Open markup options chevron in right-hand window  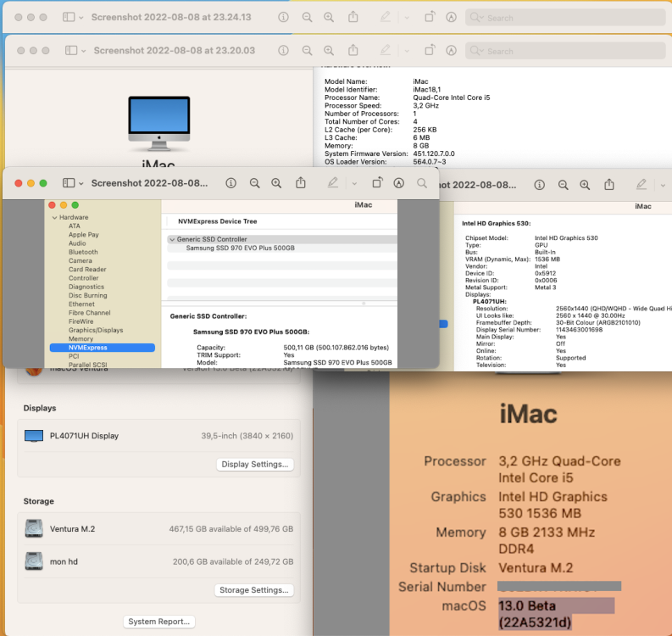[x=663, y=185]
